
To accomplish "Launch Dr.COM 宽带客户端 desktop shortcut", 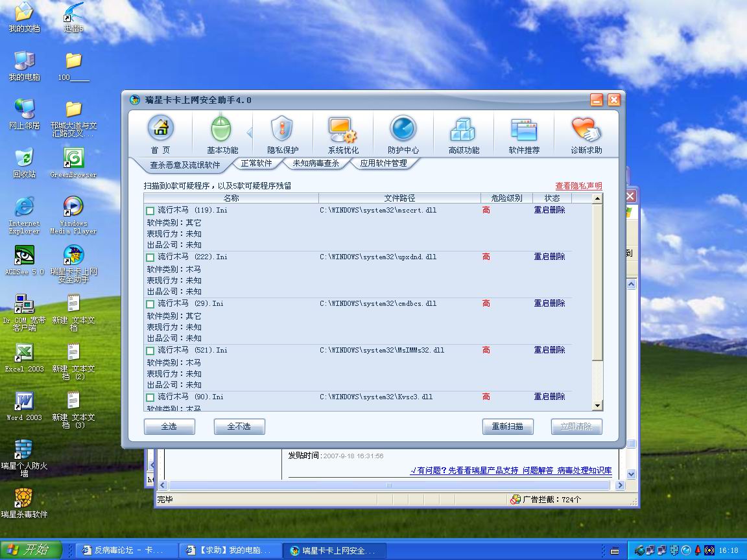I will coord(24,313).
